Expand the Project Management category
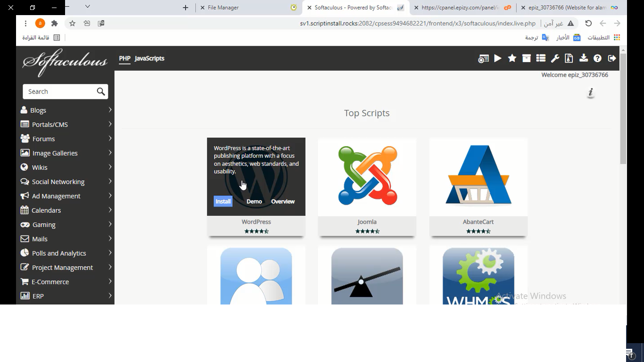644x362 pixels. coord(66,267)
